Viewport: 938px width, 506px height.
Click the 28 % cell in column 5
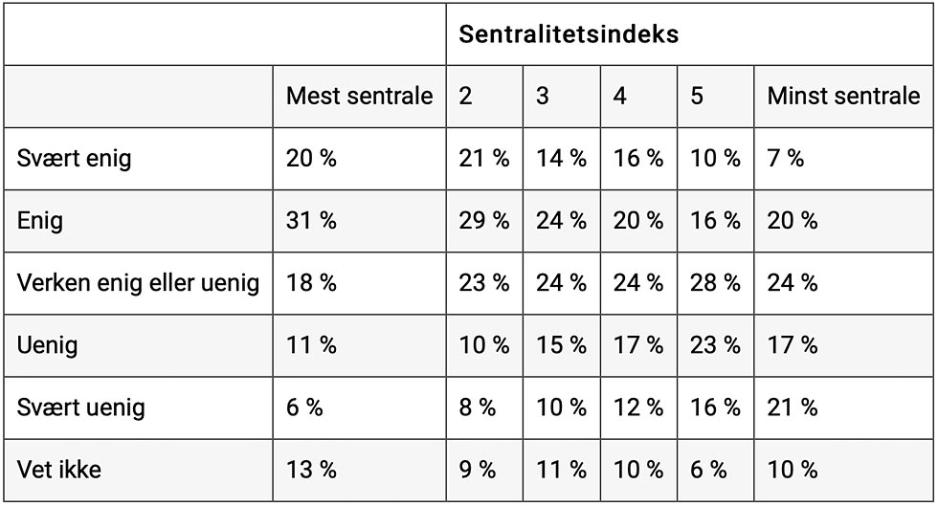715,283
